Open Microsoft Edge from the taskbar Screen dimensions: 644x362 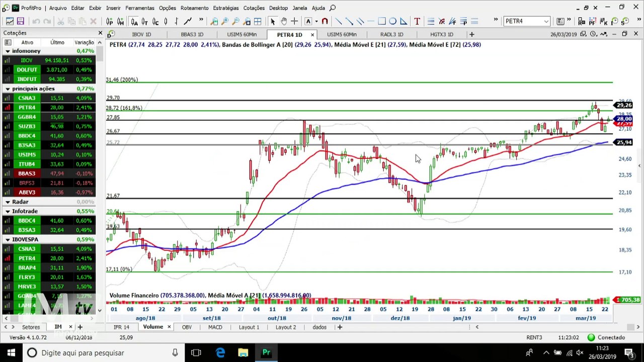coord(220,352)
